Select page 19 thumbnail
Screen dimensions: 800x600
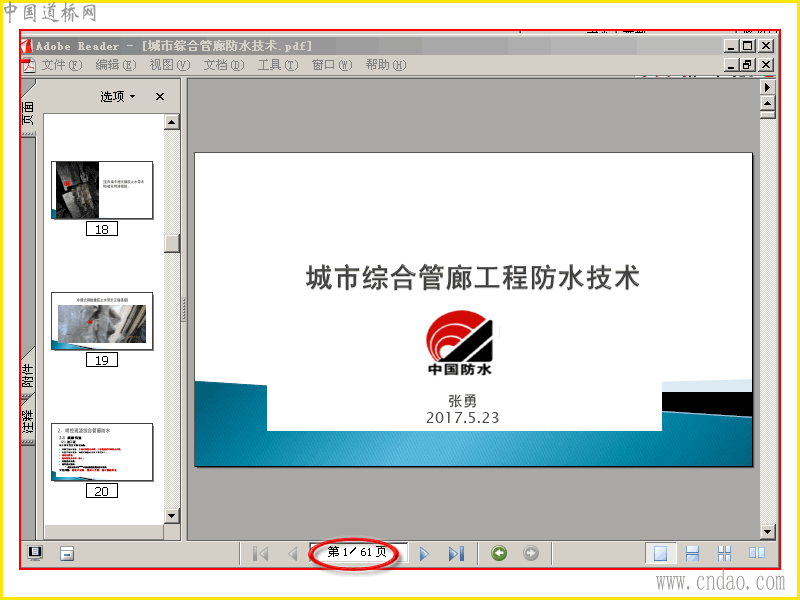click(102, 321)
